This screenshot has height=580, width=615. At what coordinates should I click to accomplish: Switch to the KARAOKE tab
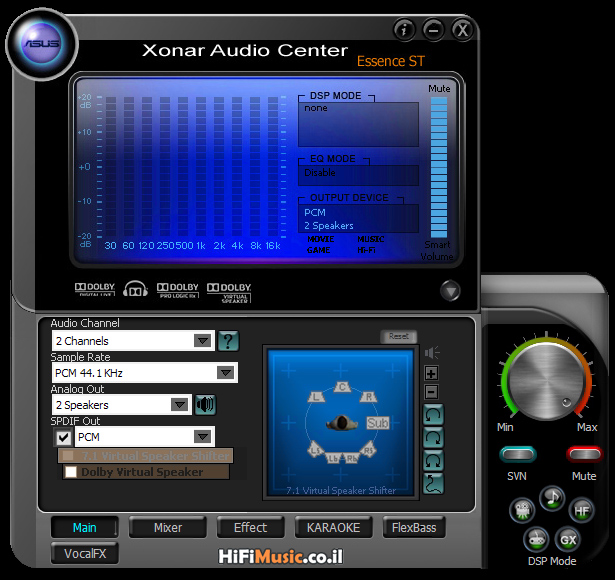coord(333,527)
